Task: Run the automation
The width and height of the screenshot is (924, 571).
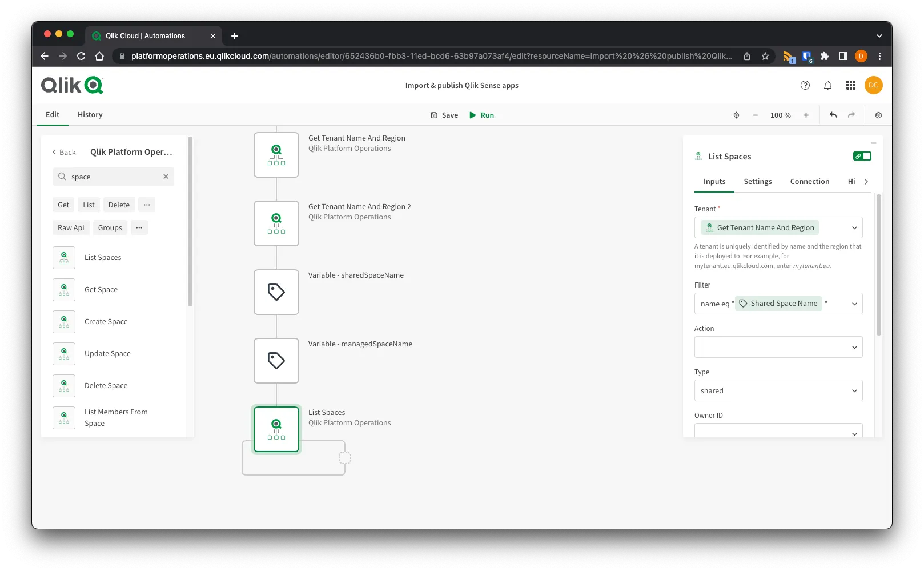Action: 481,115
